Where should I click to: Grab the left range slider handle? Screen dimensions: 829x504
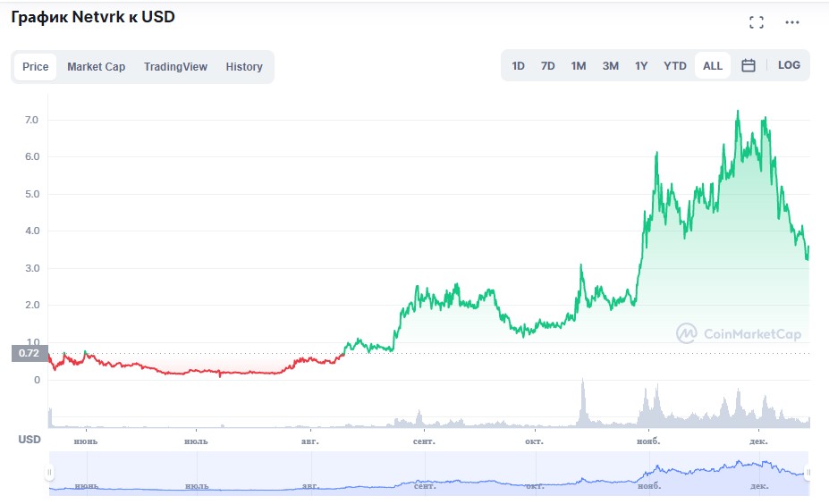(x=50, y=473)
